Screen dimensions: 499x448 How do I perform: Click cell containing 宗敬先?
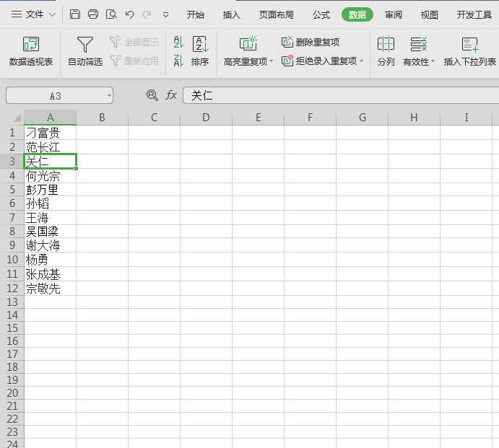[51, 288]
